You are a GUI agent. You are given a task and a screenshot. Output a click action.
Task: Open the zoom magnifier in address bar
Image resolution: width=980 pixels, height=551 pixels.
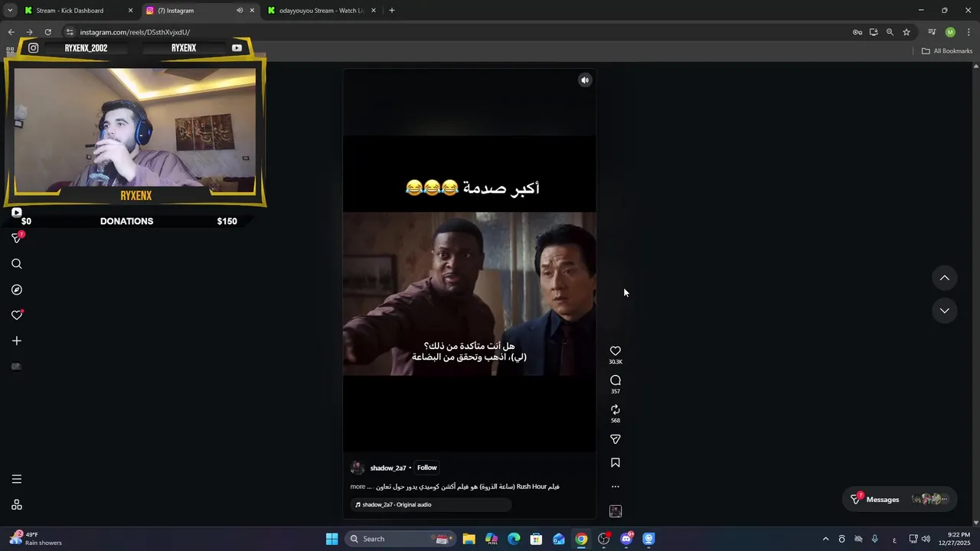coord(890,32)
